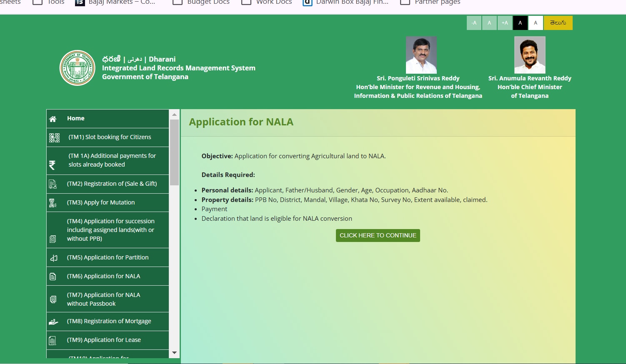Screen dimensions: 626x364
Task: Click the QR slot booking icon
Action: [54, 138]
